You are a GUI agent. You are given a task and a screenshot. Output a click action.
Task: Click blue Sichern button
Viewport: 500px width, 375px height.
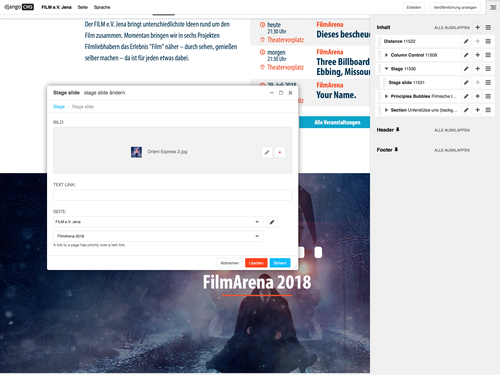point(280,263)
